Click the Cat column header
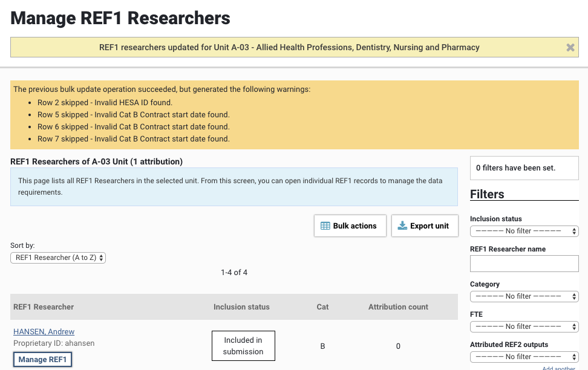588x370 pixels. [322, 307]
